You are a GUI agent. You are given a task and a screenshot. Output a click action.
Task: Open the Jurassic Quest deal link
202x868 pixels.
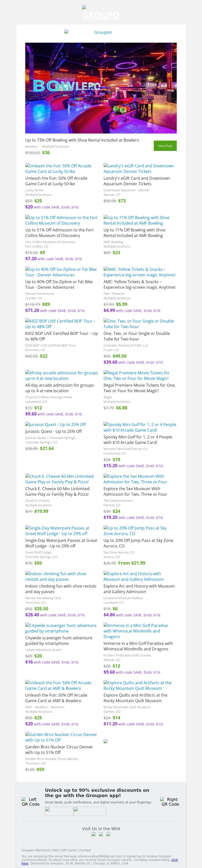[x=55, y=425]
